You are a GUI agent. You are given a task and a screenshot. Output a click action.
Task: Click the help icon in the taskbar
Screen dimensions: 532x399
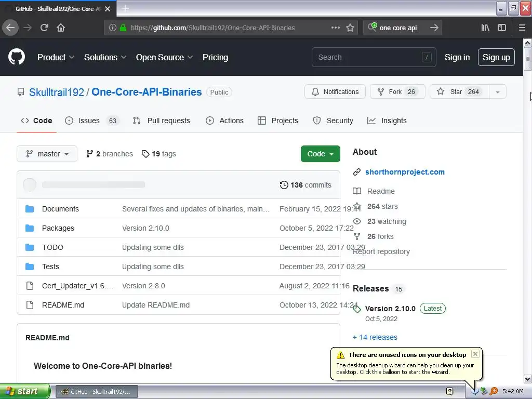click(450, 392)
